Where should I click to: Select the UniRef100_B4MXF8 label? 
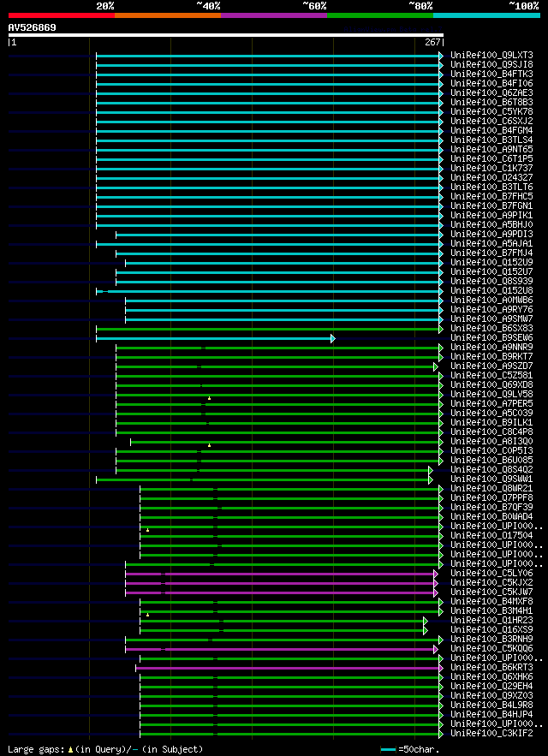[491, 602]
